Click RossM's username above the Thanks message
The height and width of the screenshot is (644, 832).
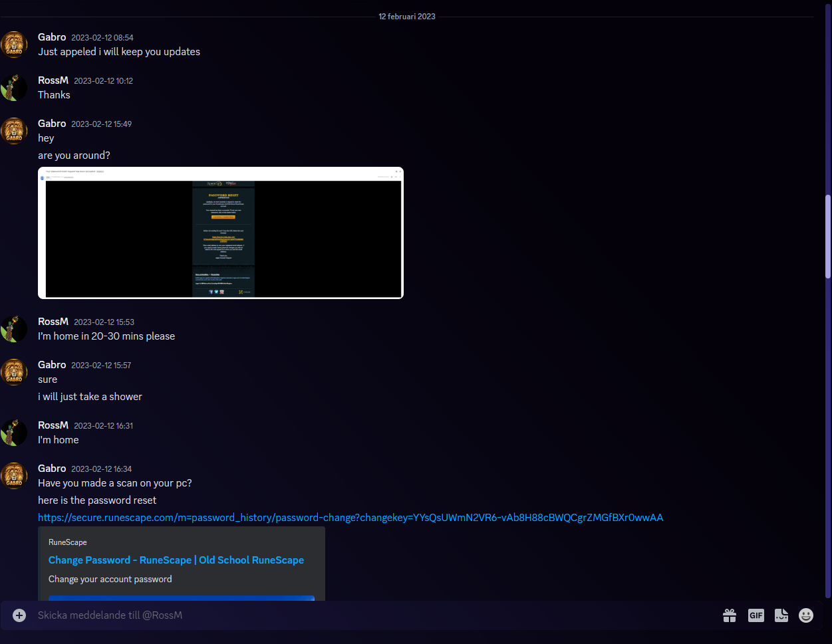click(x=53, y=80)
